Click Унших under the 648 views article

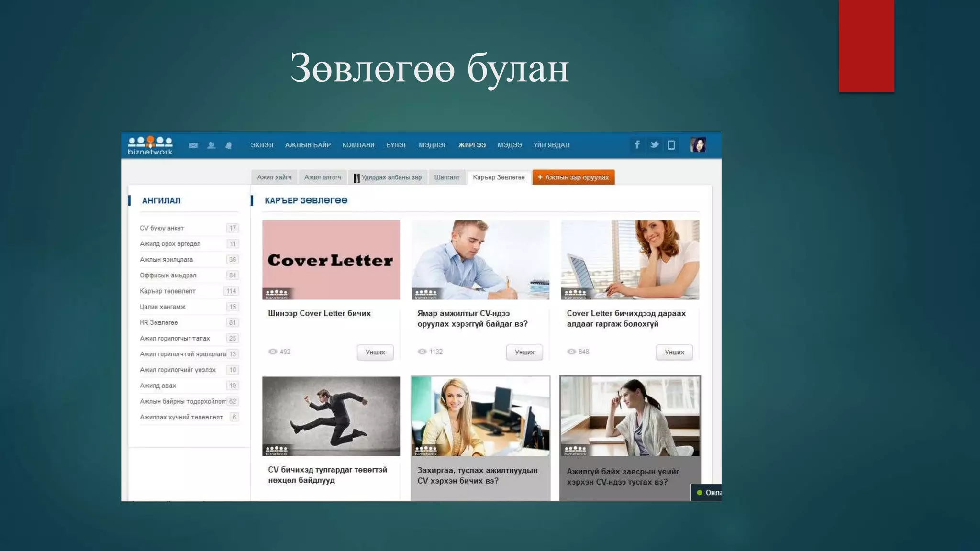coord(674,353)
